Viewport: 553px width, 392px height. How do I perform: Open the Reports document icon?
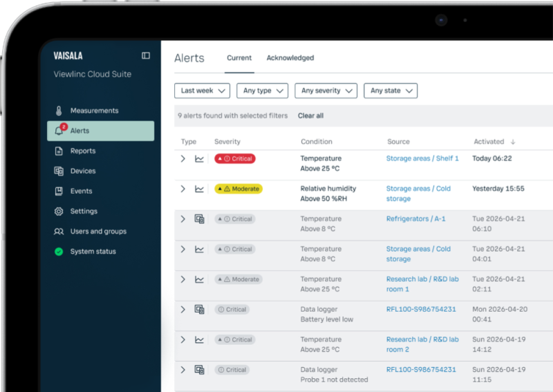(59, 151)
